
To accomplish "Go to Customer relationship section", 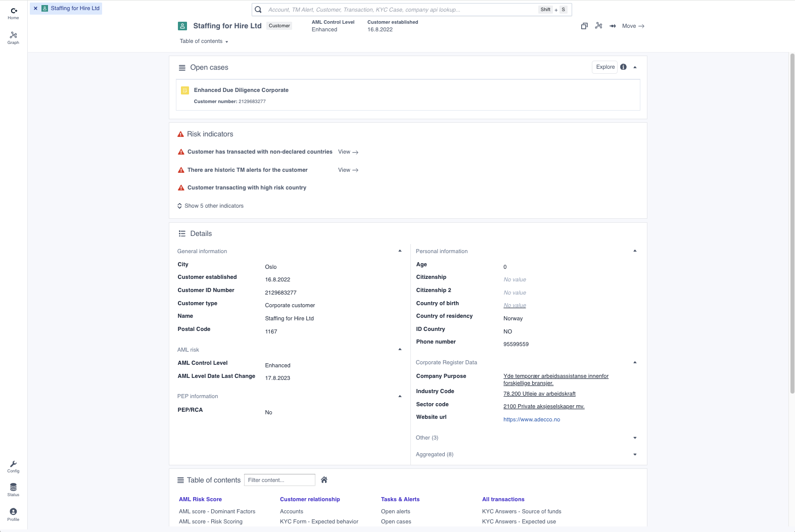I will (310, 500).
